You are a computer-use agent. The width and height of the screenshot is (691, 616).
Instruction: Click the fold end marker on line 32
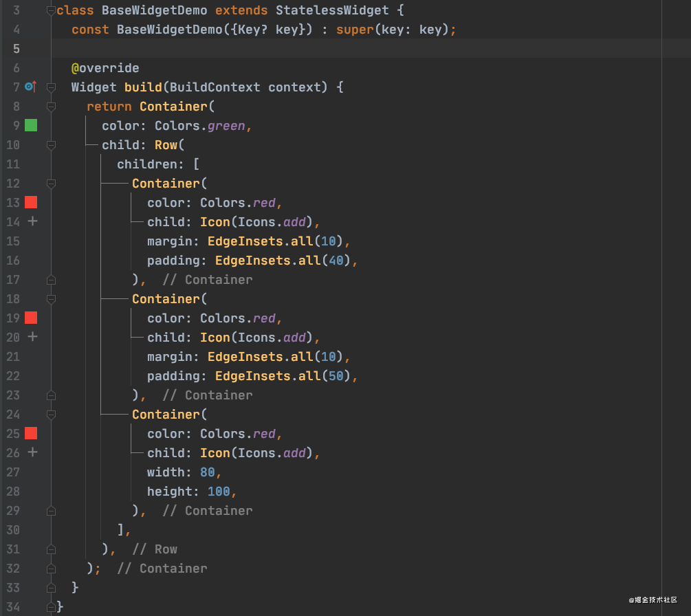pos(51,569)
